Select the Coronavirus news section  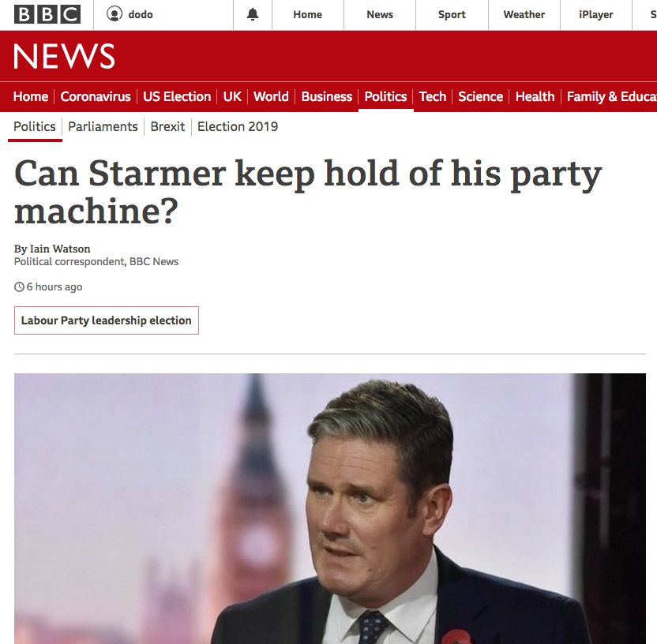click(96, 97)
